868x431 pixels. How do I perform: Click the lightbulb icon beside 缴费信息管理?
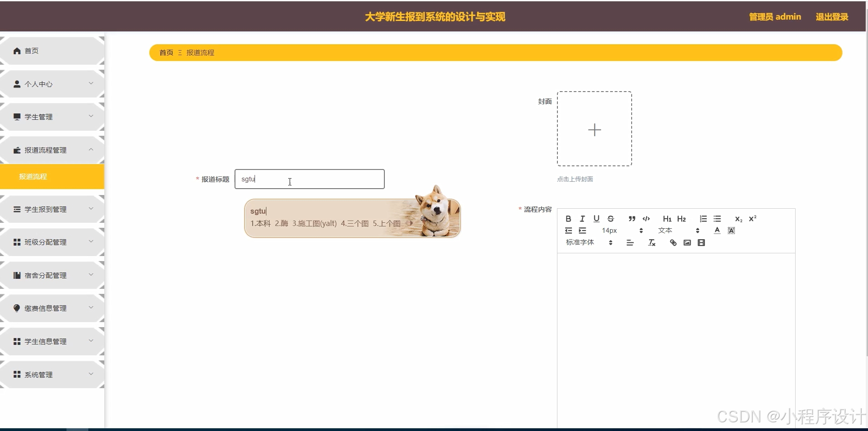pyautogui.click(x=17, y=308)
